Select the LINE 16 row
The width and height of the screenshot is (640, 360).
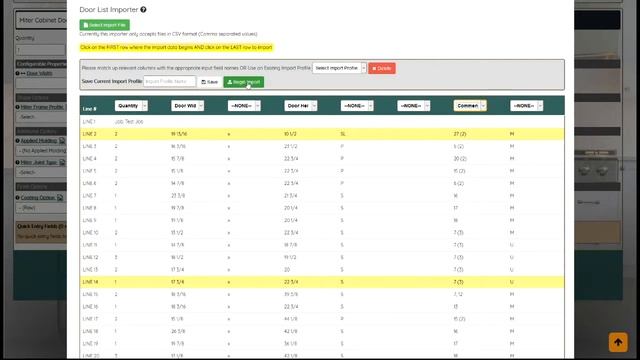click(322, 307)
